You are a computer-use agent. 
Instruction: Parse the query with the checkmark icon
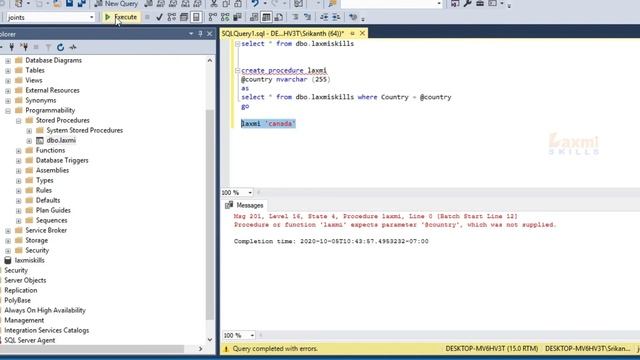(159, 17)
